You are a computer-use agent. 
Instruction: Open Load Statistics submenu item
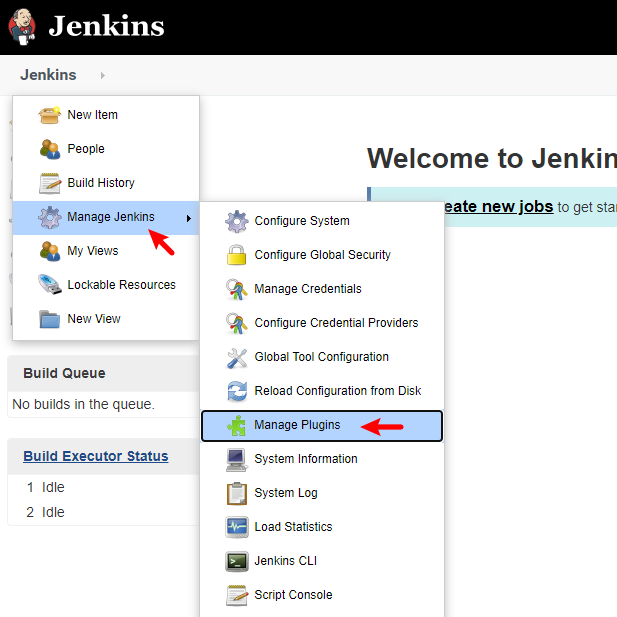[x=322, y=527]
